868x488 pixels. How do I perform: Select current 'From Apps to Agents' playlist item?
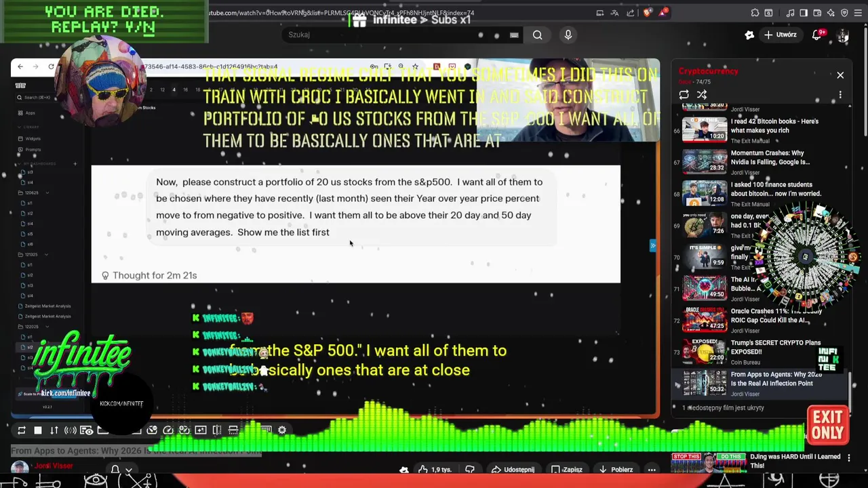click(759, 383)
